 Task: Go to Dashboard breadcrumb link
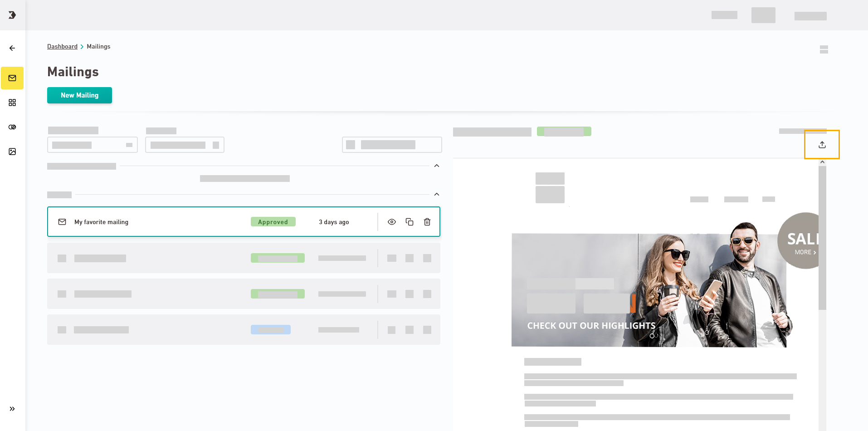tap(62, 46)
